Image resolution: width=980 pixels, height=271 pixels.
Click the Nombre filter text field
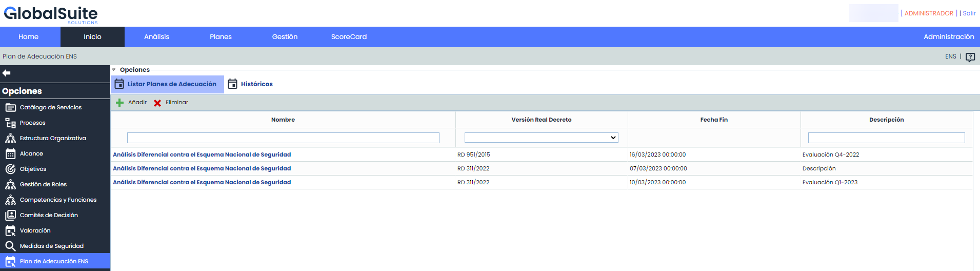pos(283,138)
